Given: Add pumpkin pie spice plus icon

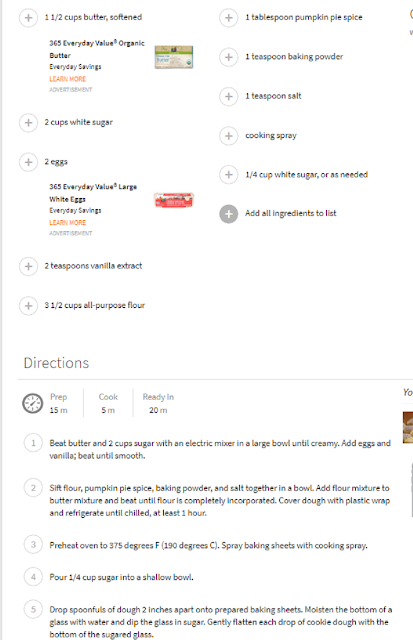Looking at the screenshot, I should click(229, 18).
